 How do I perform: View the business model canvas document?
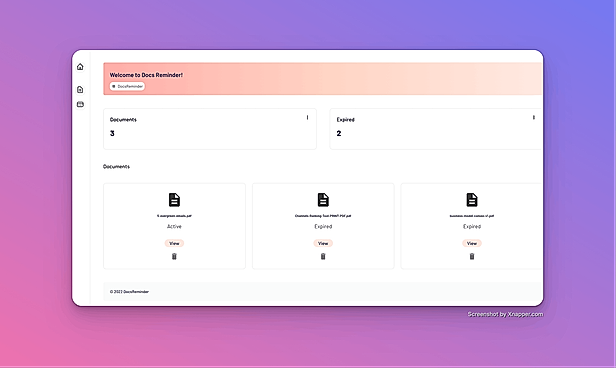coord(472,244)
